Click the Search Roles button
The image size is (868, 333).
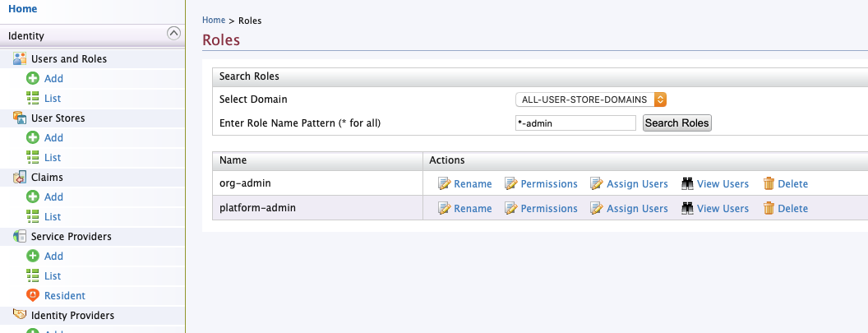[x=677, y=123]
